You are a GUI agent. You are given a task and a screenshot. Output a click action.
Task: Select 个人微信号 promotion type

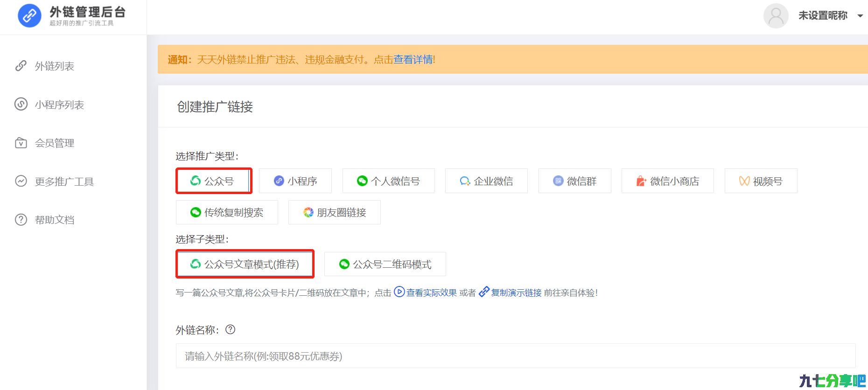389,181
